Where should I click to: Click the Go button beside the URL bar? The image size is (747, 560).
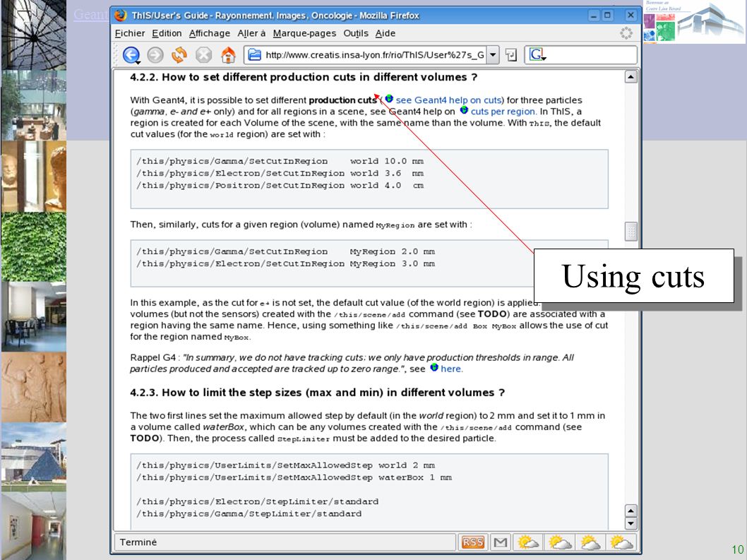tap(510, 55)
